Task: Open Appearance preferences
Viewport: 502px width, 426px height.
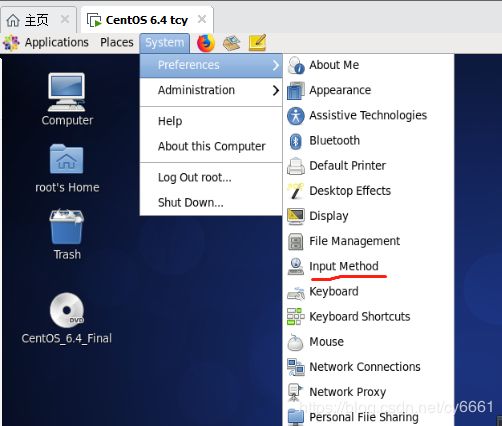Action: tap(368, 90)
